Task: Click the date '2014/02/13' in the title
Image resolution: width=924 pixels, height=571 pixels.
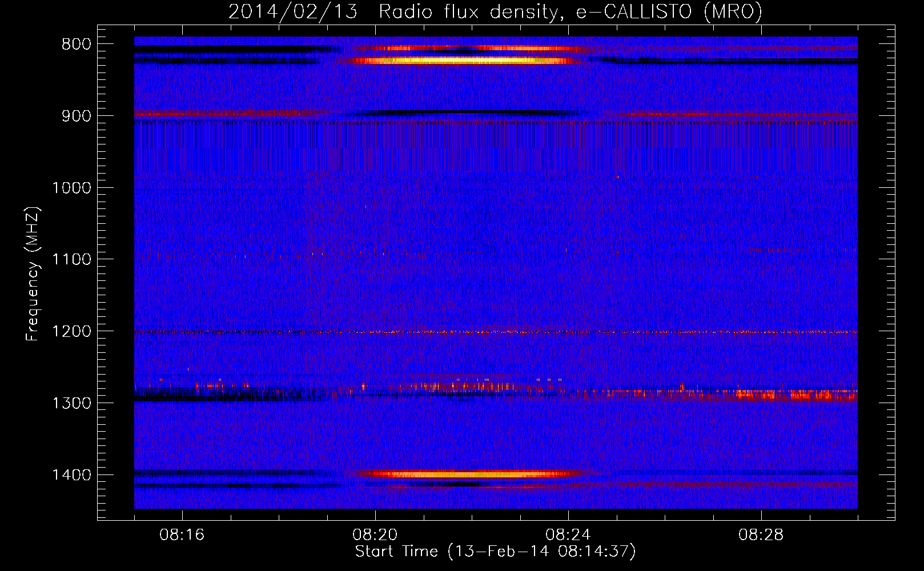Action: coord(293,11)
